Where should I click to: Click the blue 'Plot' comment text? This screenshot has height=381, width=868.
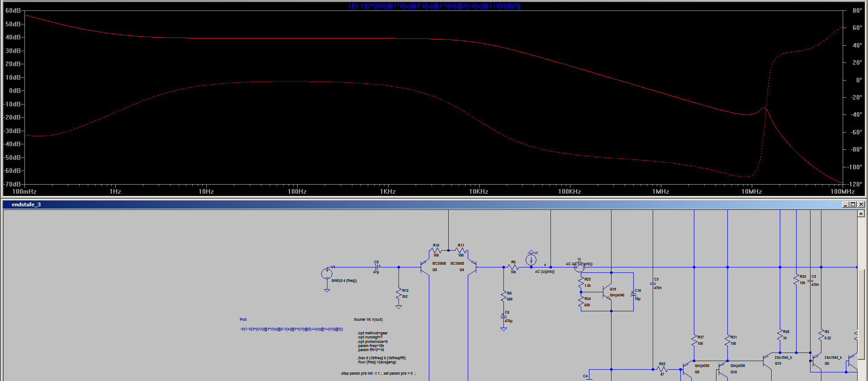[x=243, y=319]
